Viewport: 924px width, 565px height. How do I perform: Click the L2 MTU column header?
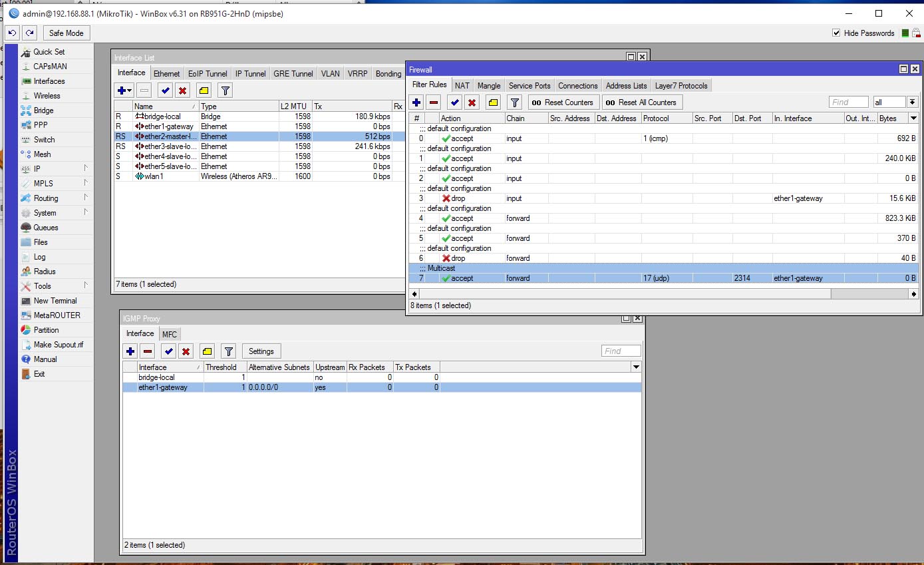295,106
